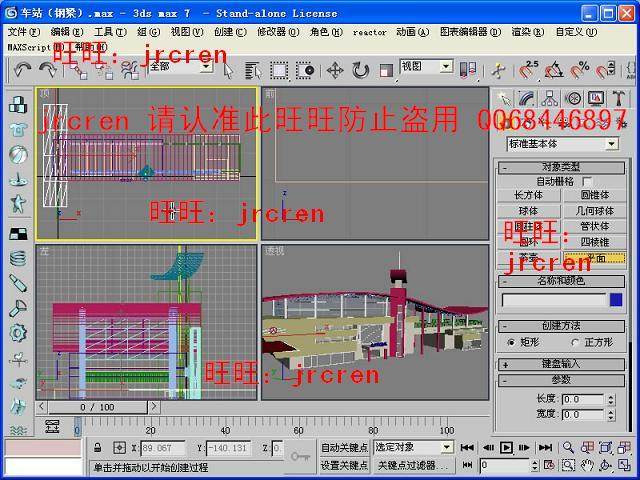640x480 pixels.
Task: Collapse the 创建方法 rollout
Action: pyautogui.click(x=561, y=326)
